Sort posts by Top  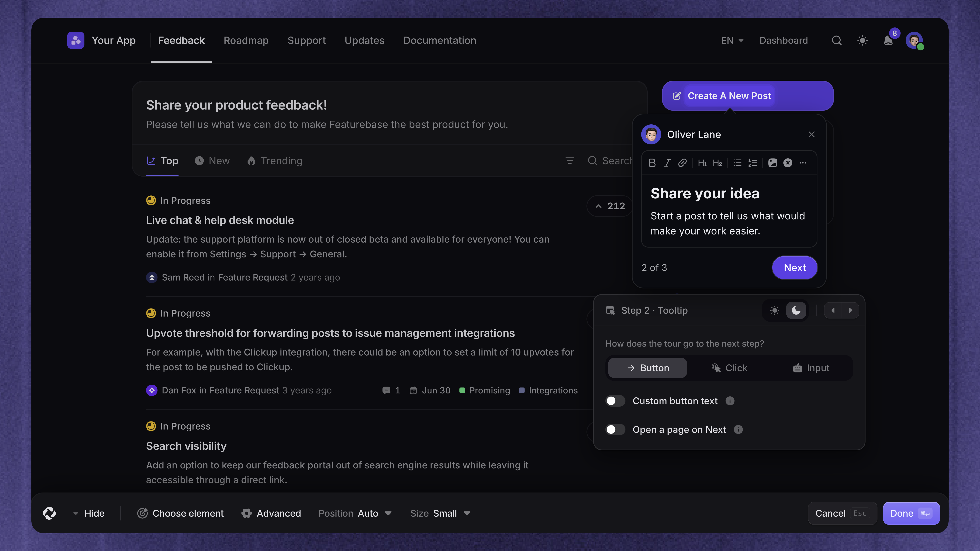coord(162,161)
